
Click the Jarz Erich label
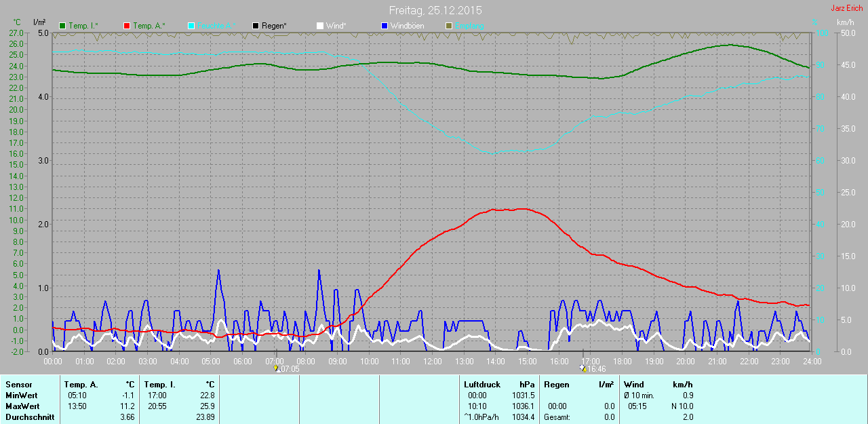(x=846, y=8)
